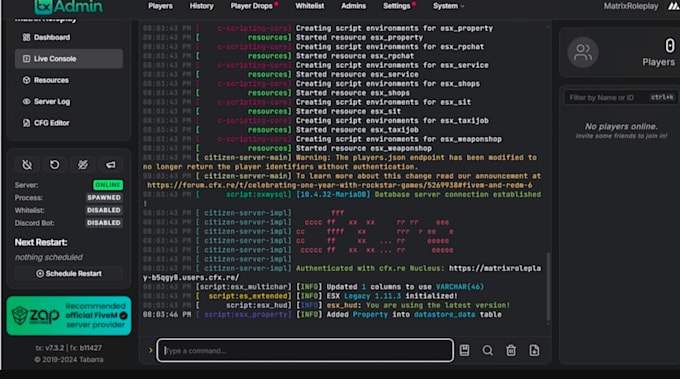The image size is (680, 379).
Task: Click the Resources cube icon
Action: [26, 80]
